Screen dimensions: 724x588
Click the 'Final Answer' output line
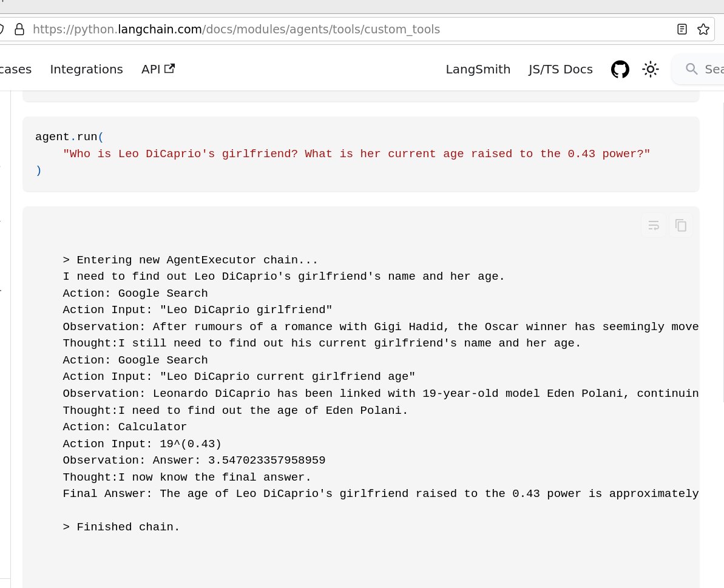tap(381, 493)
